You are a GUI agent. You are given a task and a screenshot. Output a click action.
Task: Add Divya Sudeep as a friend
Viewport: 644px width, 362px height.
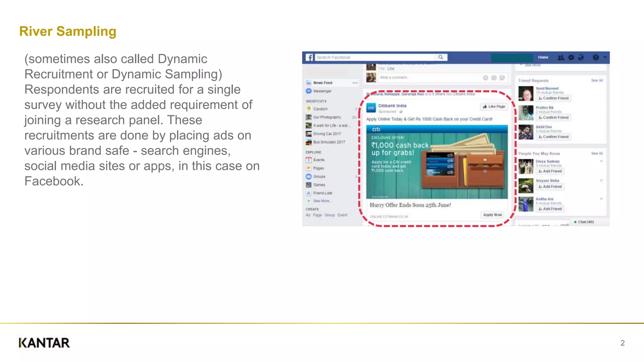550,171
